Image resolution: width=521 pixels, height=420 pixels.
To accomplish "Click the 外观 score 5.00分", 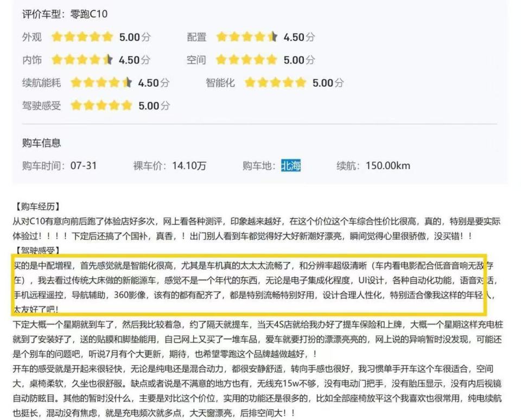I will [x=135, y=37].
